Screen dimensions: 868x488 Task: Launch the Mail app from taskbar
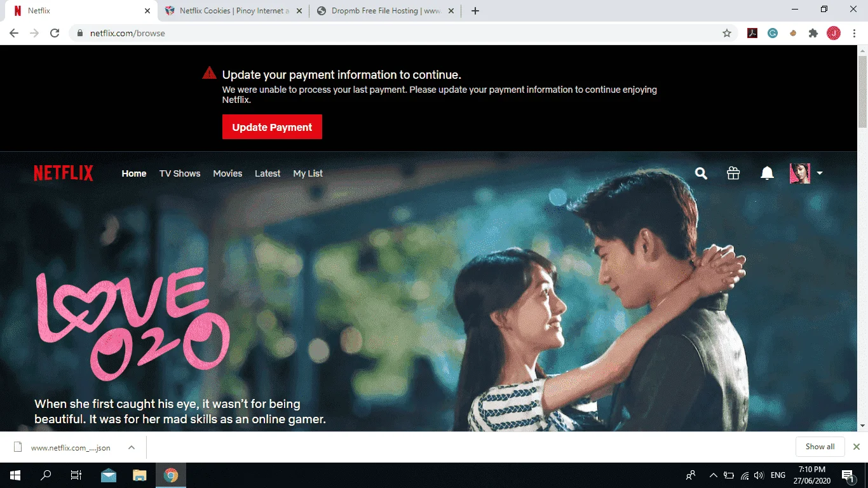(109, 475)
